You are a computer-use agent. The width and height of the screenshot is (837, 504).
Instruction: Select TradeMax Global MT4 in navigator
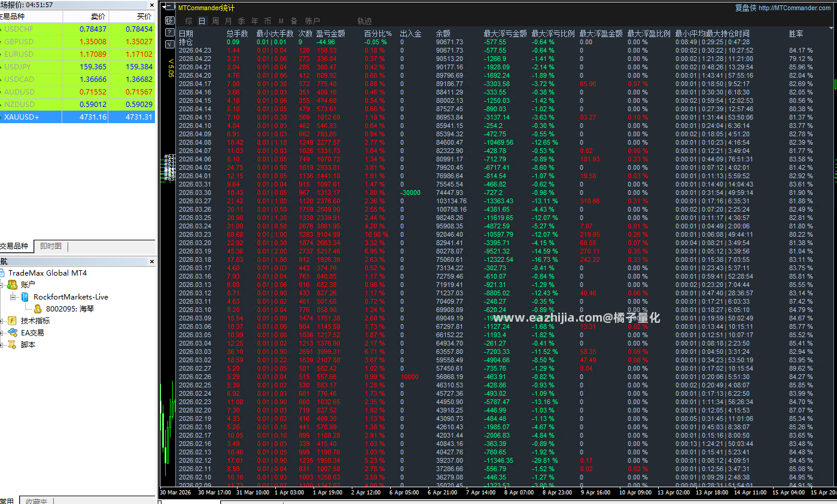click(47, 273)
